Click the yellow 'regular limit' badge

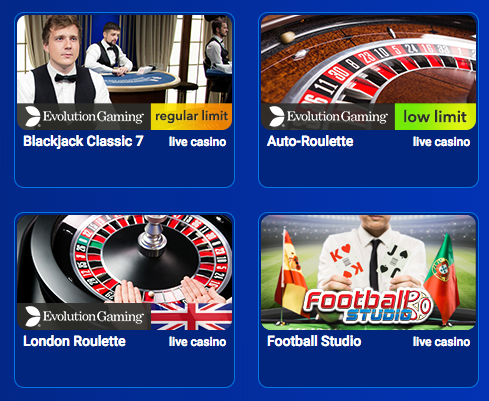click(191, 116)
